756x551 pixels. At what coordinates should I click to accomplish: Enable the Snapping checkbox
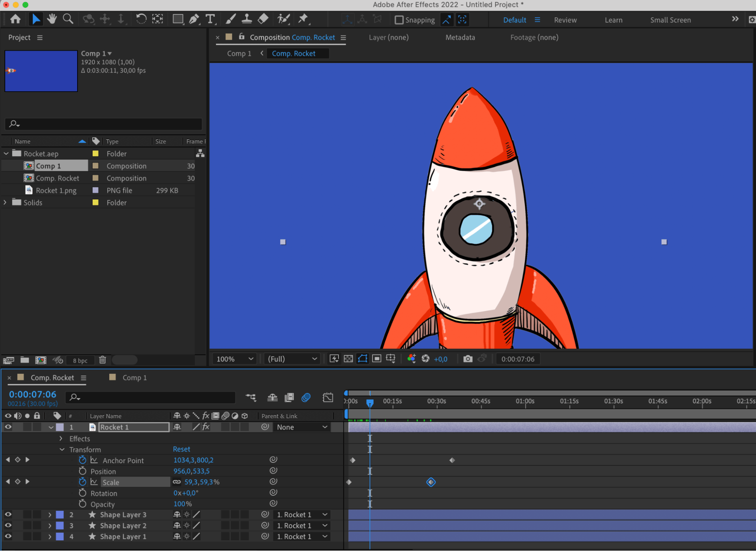pos(399,20)
